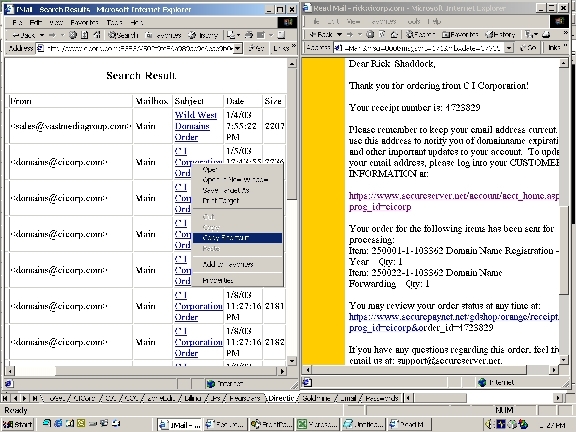The image size is (576, 432).
Task: Open the secureserver.net account home link
Action: (x=454, y=201)
